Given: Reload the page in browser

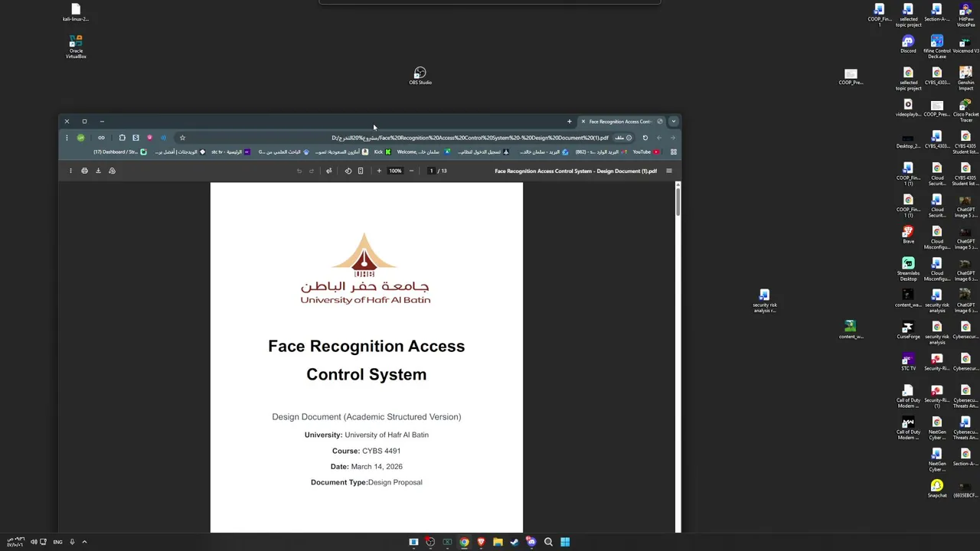Looking at the screenshot, I should [x=645, y=138].
